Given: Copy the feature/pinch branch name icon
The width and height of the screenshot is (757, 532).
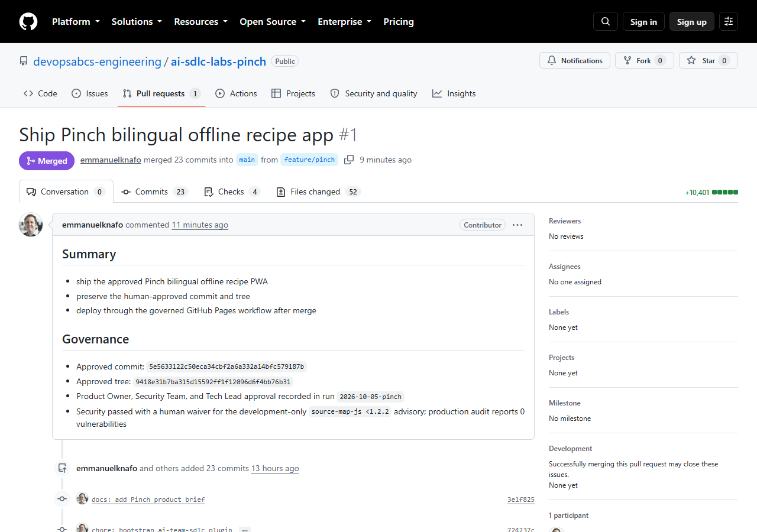Looking at the screenshot, I should (x=349, y=160).
